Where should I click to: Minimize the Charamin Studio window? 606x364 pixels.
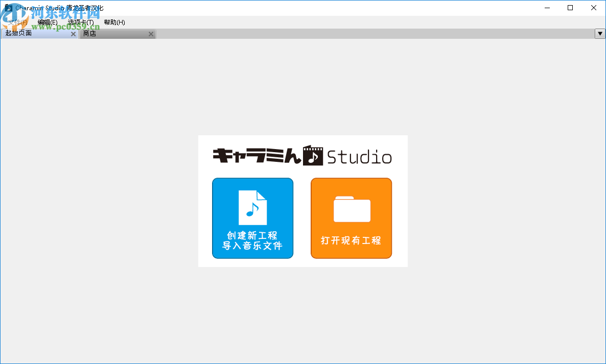547,8
